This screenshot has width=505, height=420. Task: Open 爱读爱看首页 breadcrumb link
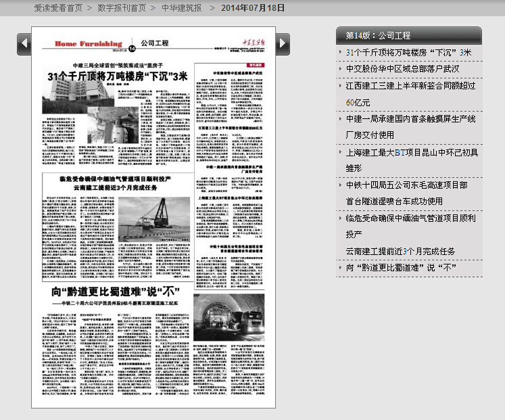(x=58, y=8)
